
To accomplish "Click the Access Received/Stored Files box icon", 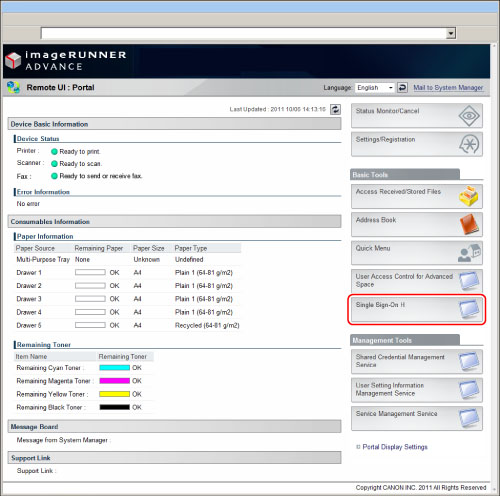I will coord(469,196).
